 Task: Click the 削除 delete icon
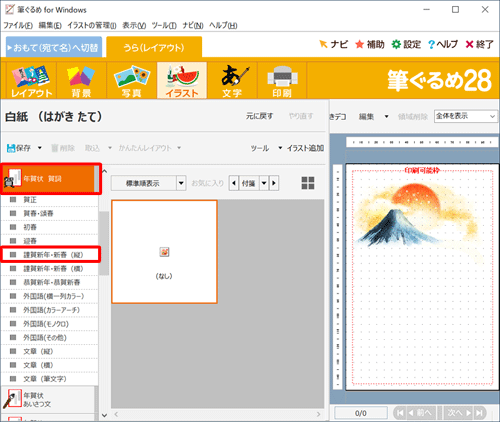coord(63,148)
